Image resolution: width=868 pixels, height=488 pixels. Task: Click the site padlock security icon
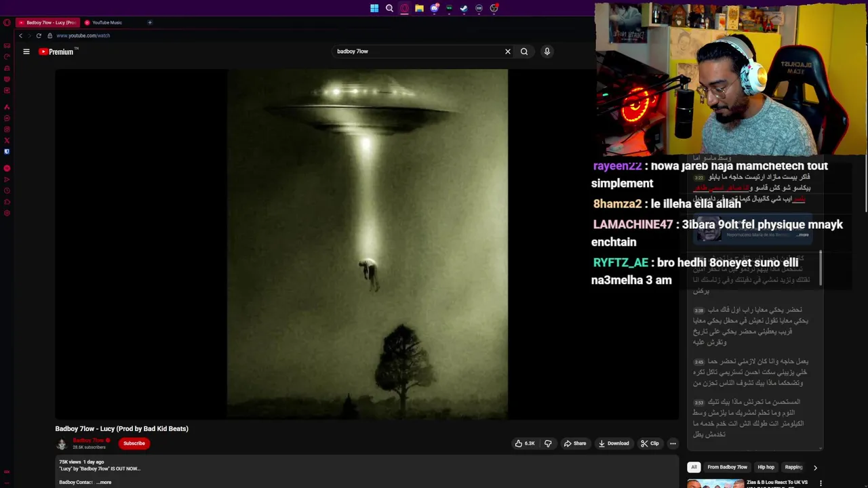click(50, 35)
